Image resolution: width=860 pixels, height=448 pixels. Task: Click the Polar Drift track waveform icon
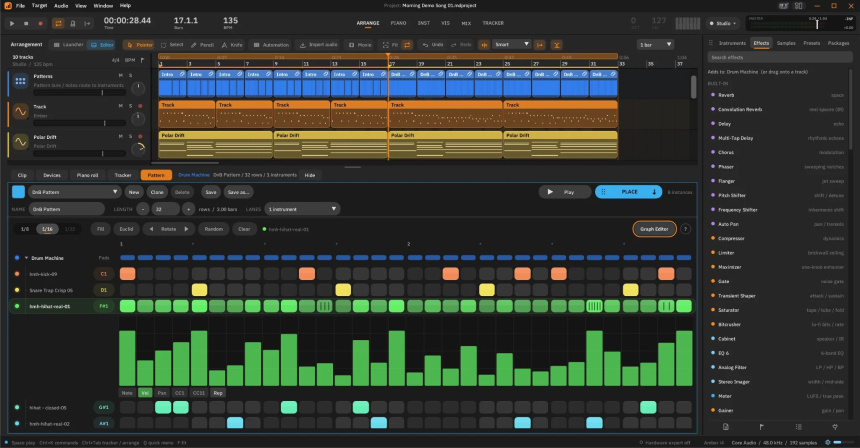coord(20,142)
